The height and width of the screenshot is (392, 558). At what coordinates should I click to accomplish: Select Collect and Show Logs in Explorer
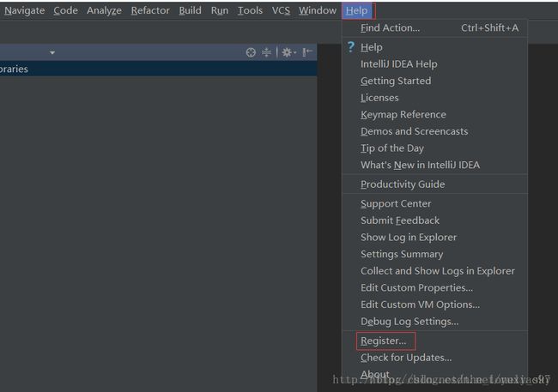pos(434,271)
